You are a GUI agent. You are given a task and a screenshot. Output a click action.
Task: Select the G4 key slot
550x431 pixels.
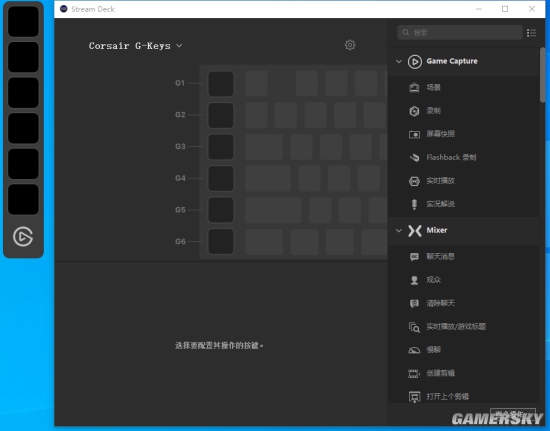click(221, 179)
